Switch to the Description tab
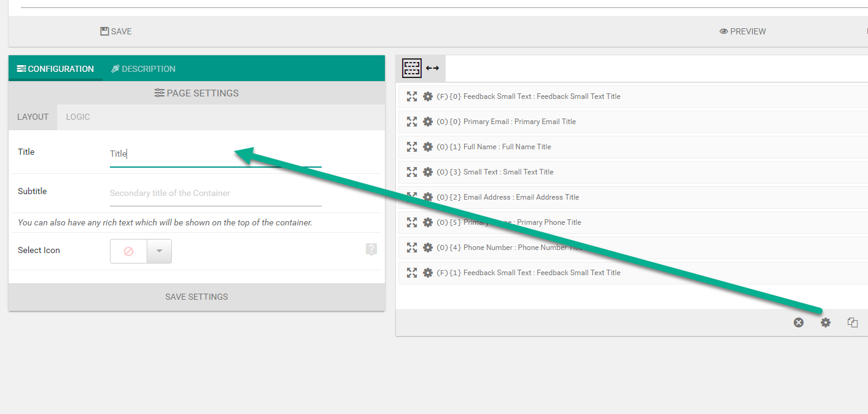 tap(143, 69)
